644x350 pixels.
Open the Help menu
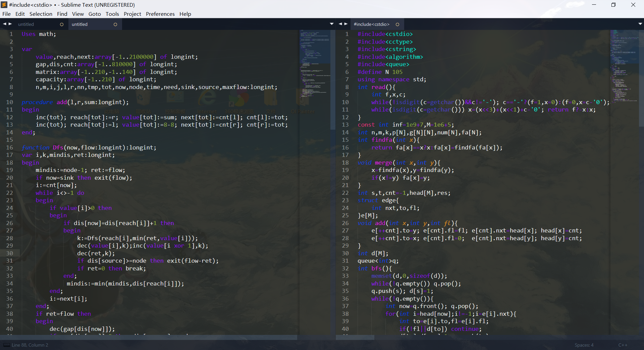(x=185, y=14)
